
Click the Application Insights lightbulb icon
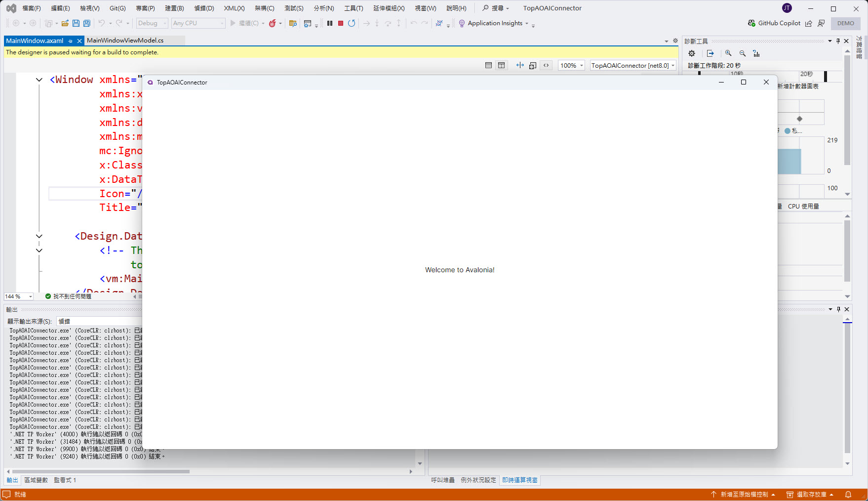point(462,23)
